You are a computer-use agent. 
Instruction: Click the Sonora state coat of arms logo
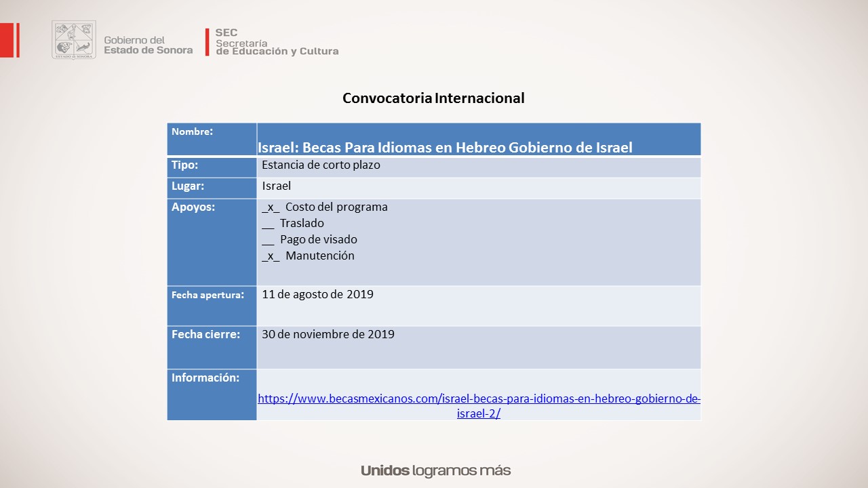tap(74, 40)
